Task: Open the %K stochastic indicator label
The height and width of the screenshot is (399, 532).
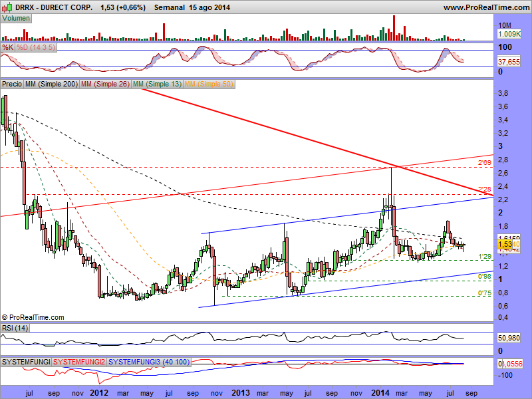Action: [x=7, y=48]
